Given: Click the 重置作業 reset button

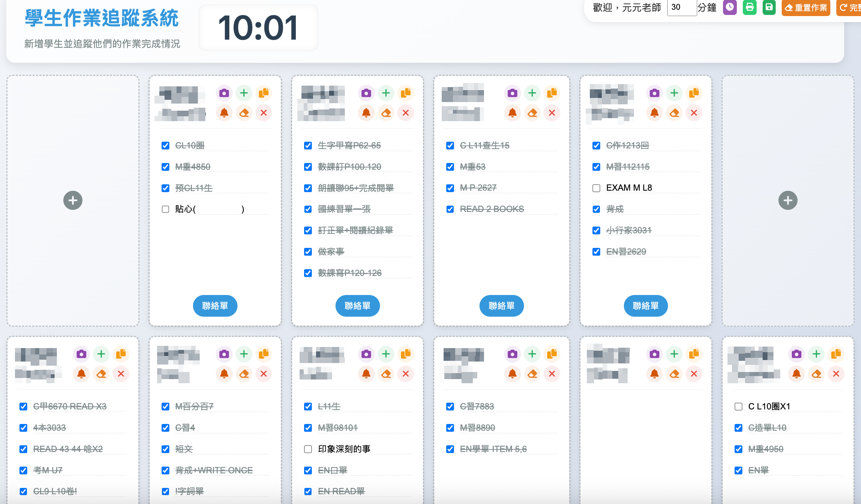Looking at the screenshot, I should 806,7.
